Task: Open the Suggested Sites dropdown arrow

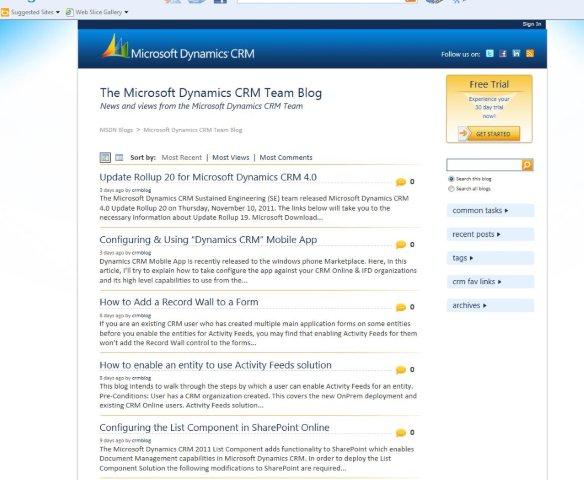Action: coord(58,12)
